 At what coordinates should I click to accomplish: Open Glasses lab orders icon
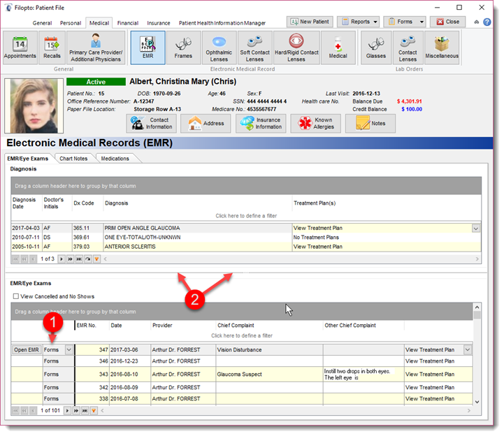pyautogui.click(x=376, y=48)
